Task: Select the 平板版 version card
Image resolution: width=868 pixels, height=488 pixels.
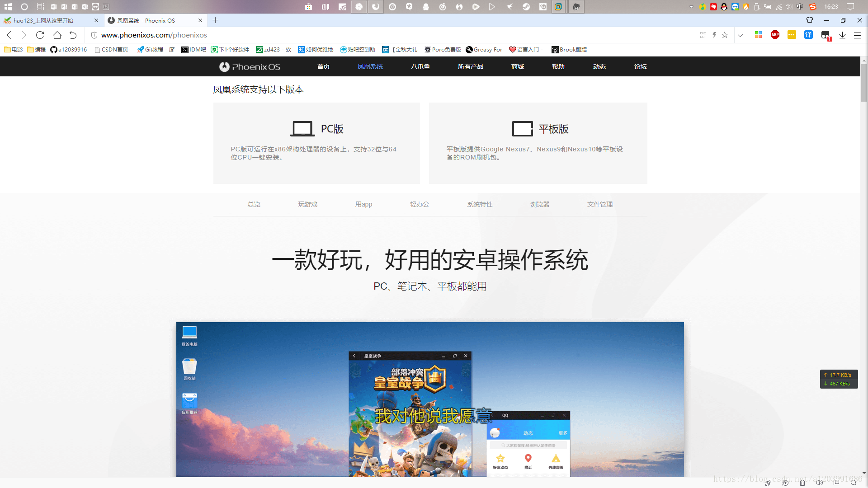Action: (538, 143)
